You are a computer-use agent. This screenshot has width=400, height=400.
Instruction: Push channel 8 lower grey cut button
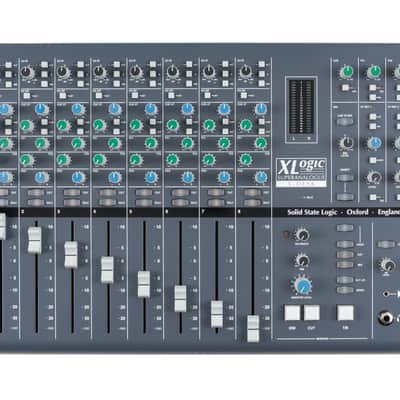(x=252, y=202)
